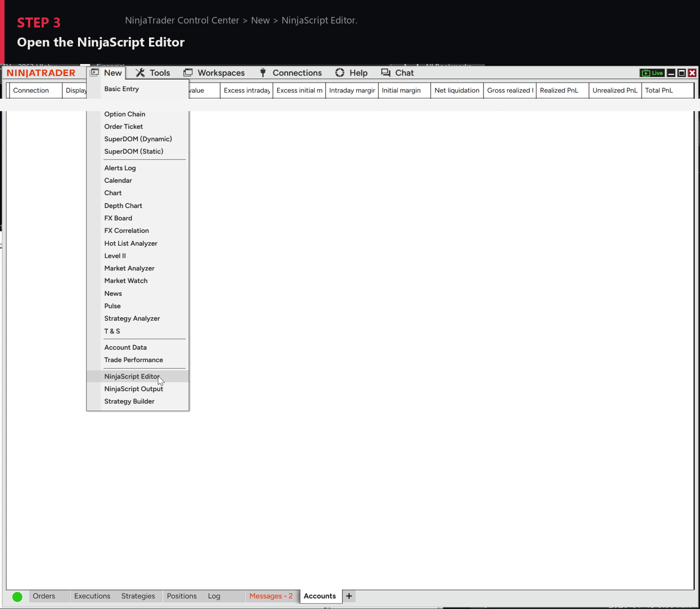The image size is (700, 609).
Task: Add a new tab with plus button
Action: (349, 596)
